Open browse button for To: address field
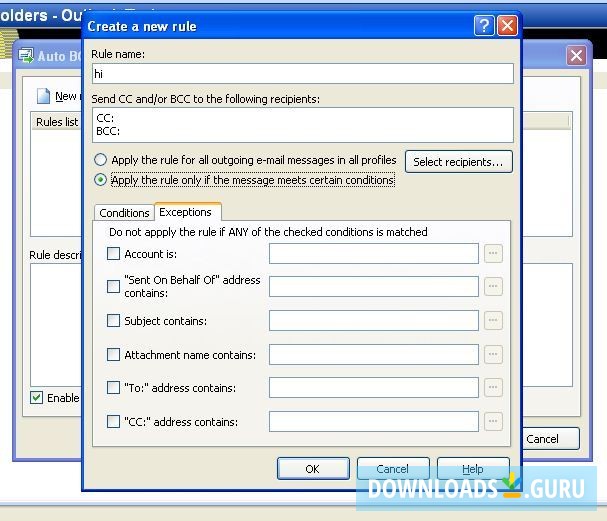The height and width of the screenshot is (521, 607). pos(493,387)
